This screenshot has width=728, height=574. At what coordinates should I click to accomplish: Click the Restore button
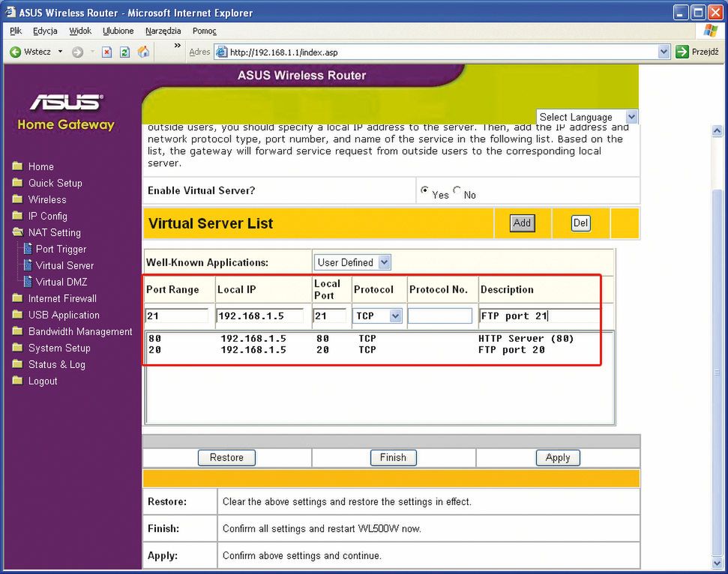pos(226,458)
